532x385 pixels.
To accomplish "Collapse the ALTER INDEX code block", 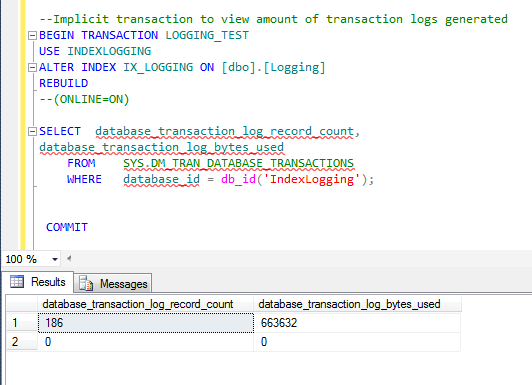I will tap(32, 68).
